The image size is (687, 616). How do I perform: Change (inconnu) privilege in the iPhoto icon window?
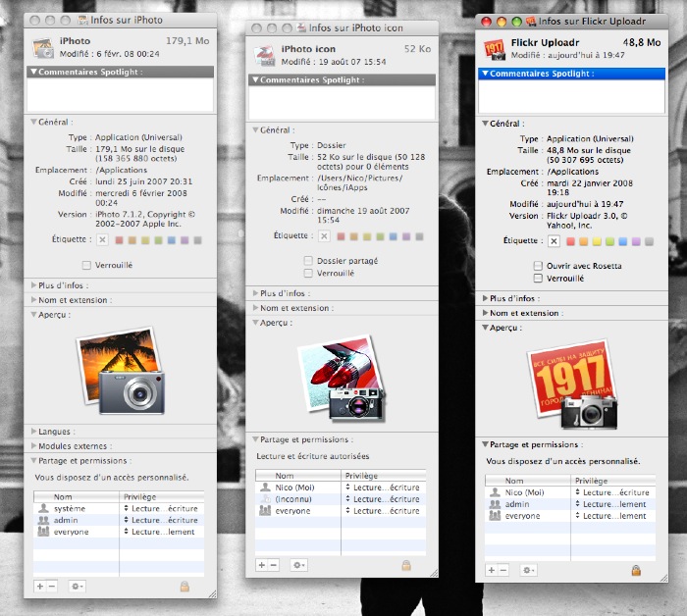click(383, 499)
